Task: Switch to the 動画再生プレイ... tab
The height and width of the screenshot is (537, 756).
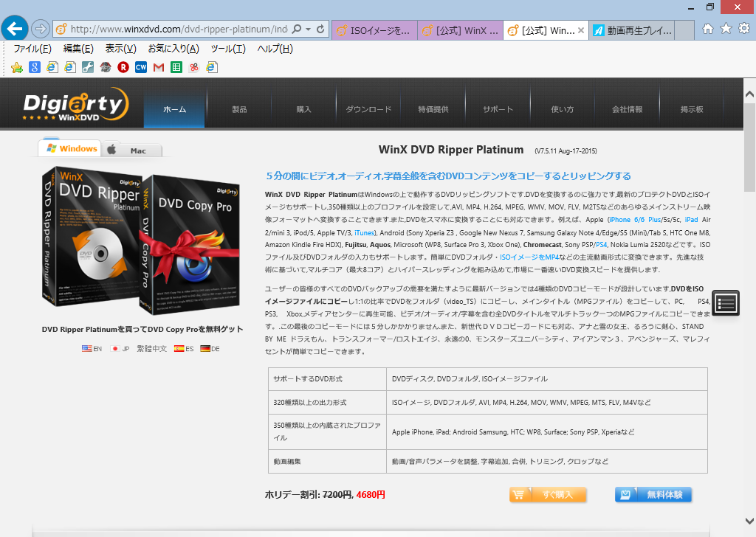Action: (x=631, y=30)
